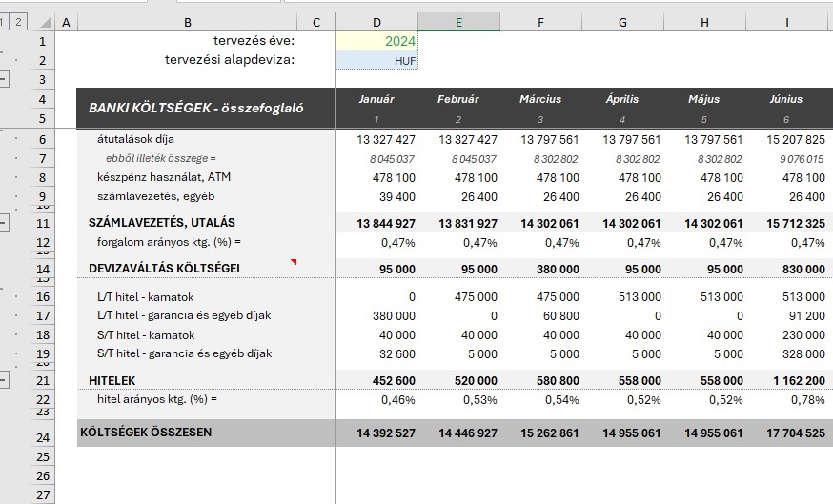The width and height of the screenshot is (833, 504).
Task: Click 'BANKI KÖLTSÉGEK - összefoglaló' title
Action: (196, 108)
